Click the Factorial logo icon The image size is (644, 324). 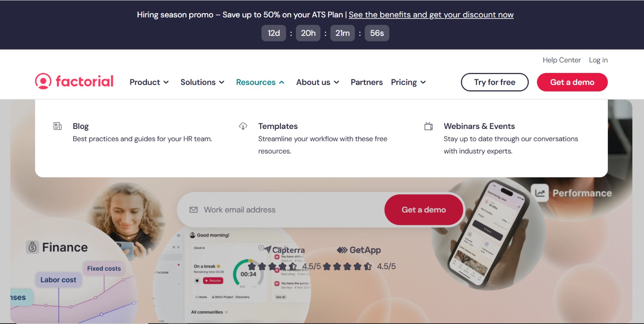click(x=43, y=81)
